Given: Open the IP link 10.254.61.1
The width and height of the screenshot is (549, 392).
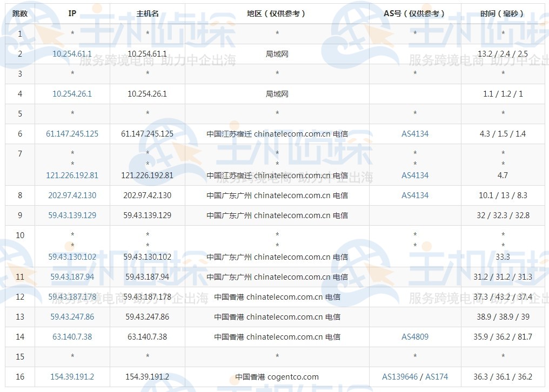Looking at the screenshot, I should pyautogui.click(x=72, y=54).
